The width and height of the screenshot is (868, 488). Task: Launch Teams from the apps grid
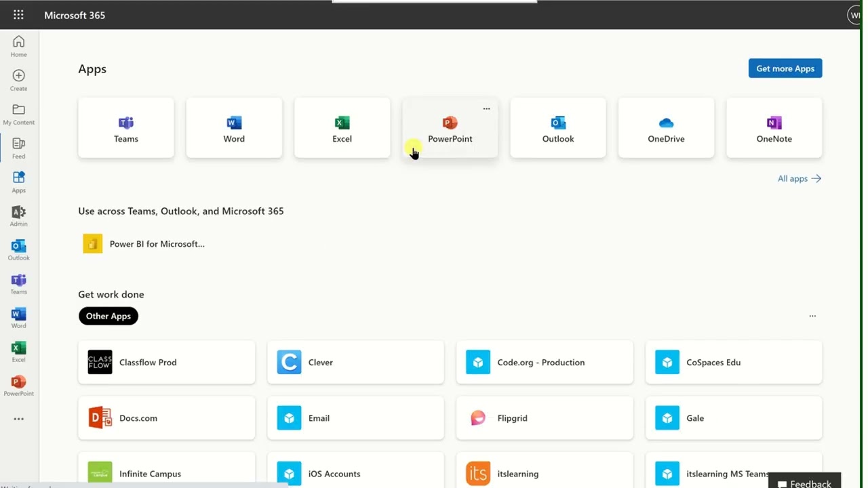point(125,127)
